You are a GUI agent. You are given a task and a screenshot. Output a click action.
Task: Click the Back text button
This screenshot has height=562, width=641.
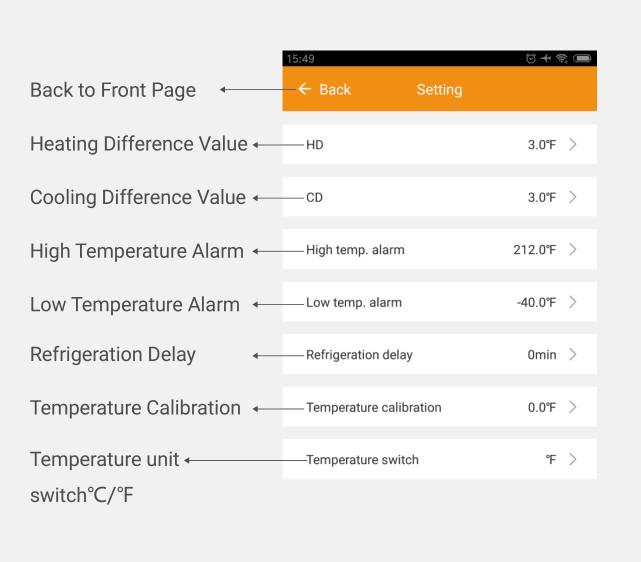335,90
